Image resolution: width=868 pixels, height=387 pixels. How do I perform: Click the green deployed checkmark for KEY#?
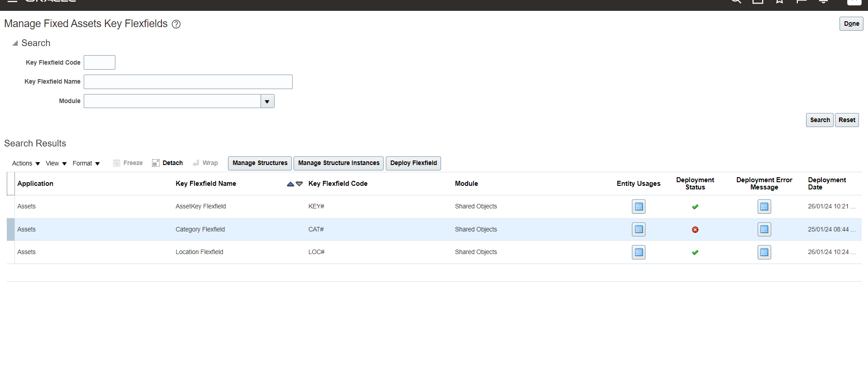695,207
